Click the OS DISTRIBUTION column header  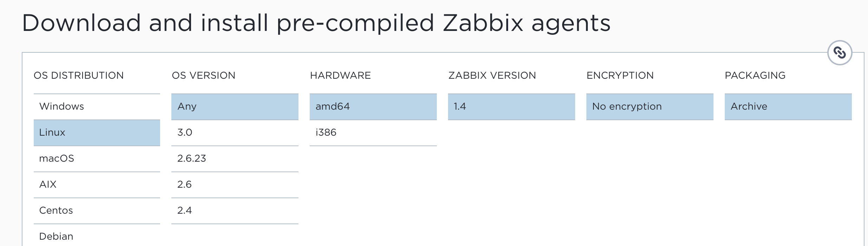tap(79, 76)
